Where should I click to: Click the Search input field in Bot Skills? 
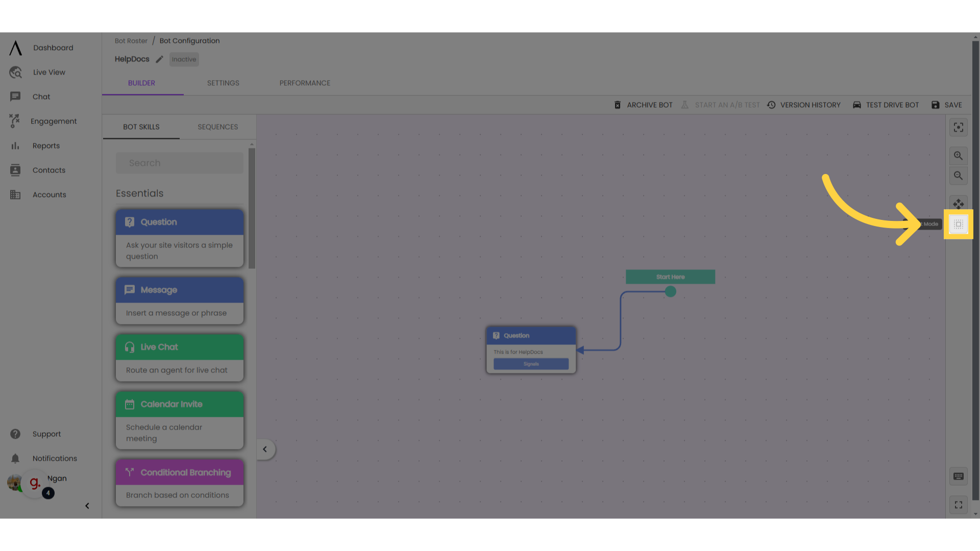(179, 162)
